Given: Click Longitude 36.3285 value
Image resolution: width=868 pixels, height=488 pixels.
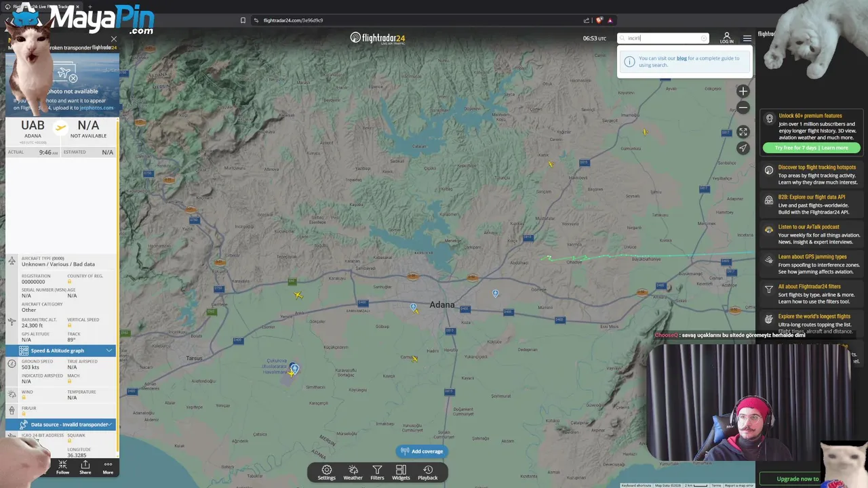Looking at the screenshot, I should pyautogui.click(x=77, y=455).
